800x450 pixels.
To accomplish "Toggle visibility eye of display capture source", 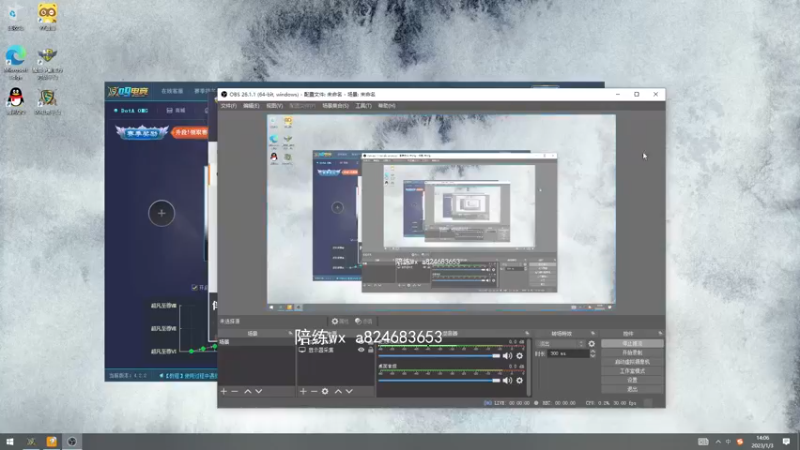I will click(361, 350).
